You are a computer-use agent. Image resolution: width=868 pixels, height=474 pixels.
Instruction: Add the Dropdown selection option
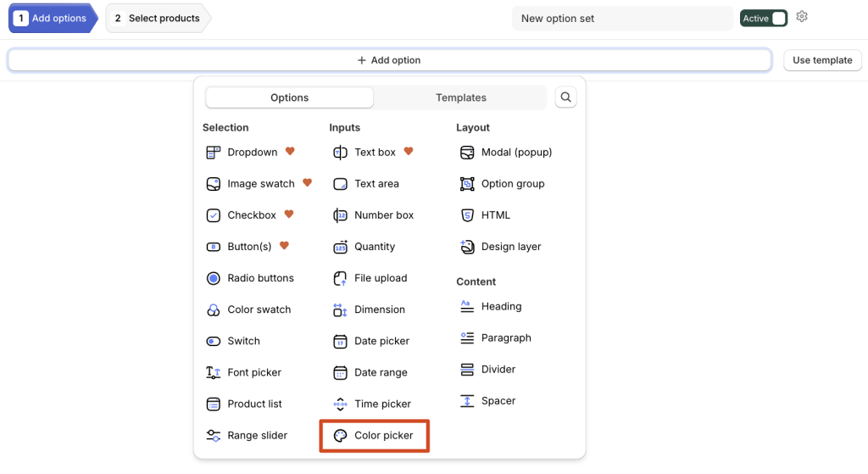pos(242,153)
